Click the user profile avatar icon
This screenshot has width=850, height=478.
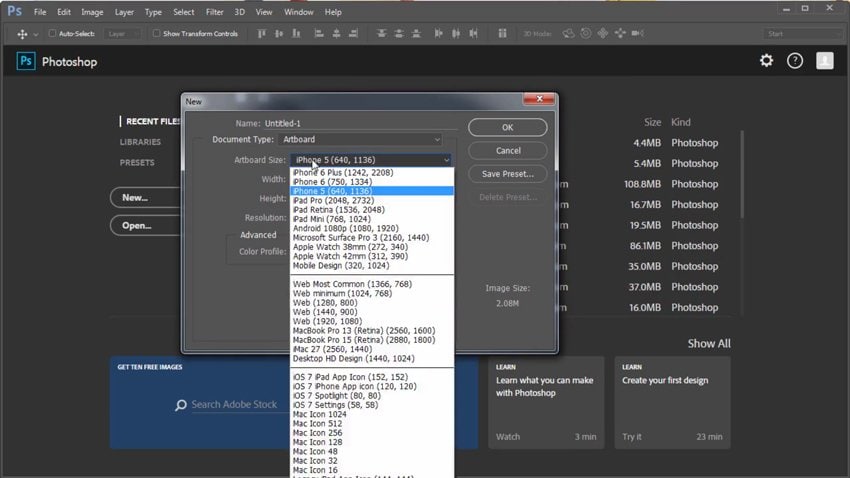(825, 61)
